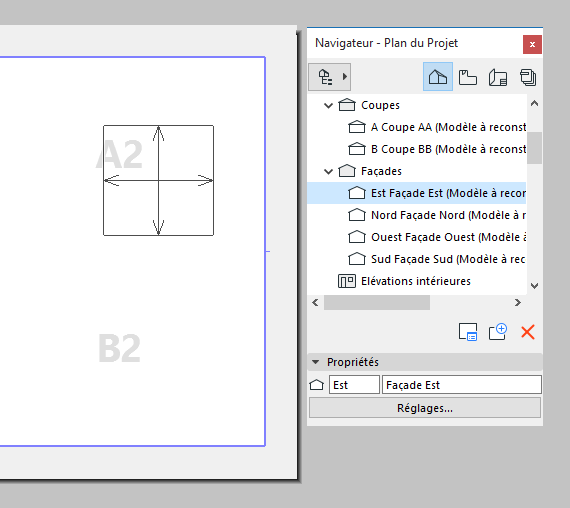
Task: Select Nord Façade Nord item
Action: click(x=448, y=215)
